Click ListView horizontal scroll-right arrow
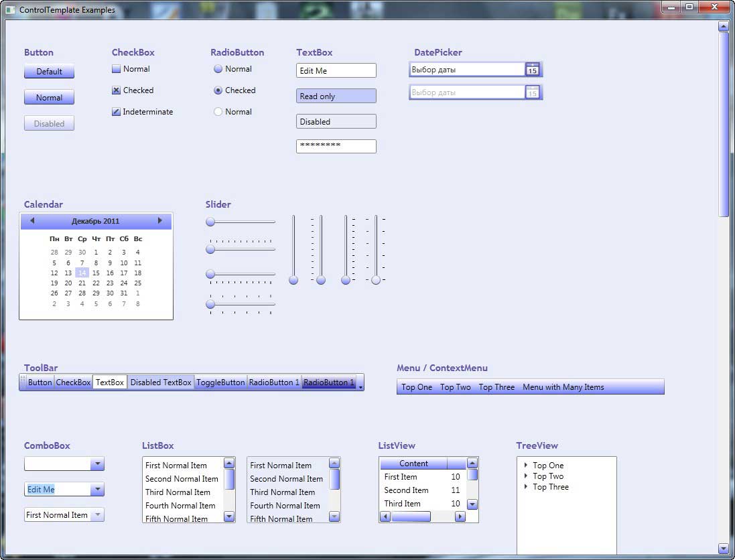Image resolution: width=735 pixels, height=560 pixels. (x=460, y=516)
